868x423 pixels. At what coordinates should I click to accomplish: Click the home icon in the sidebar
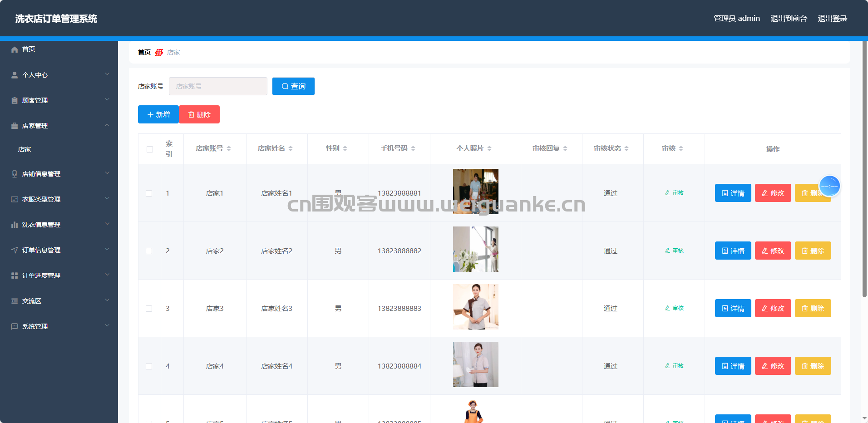coord(15,49)
